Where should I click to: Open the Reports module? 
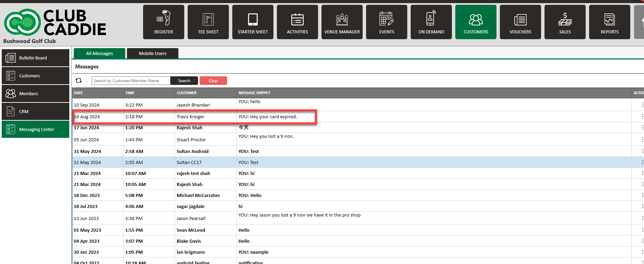click(x=610, y=22)
